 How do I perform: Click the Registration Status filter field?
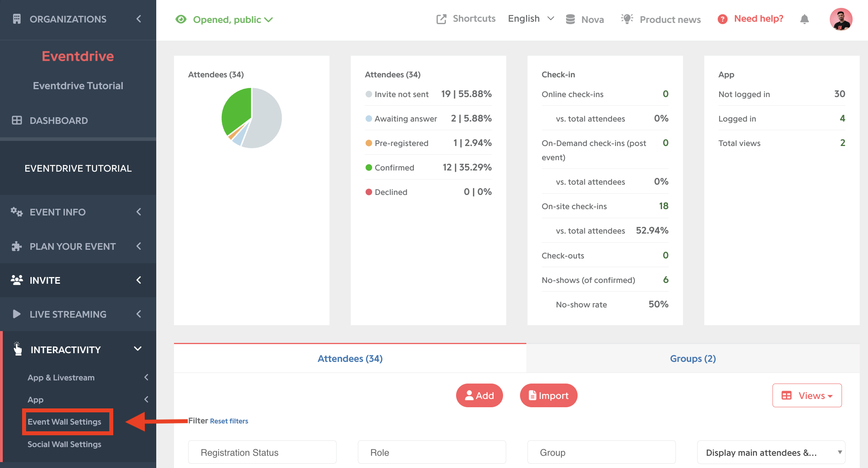(x=262, y=452)
